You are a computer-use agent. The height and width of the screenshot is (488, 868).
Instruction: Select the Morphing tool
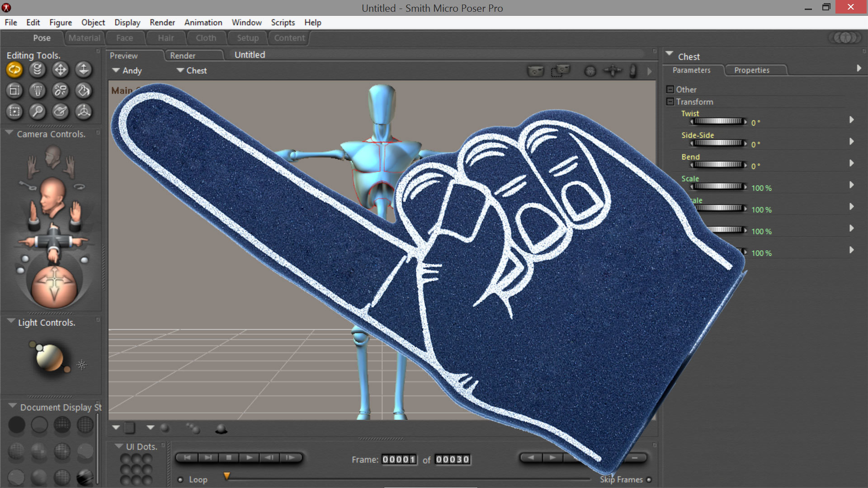(61, 112)
